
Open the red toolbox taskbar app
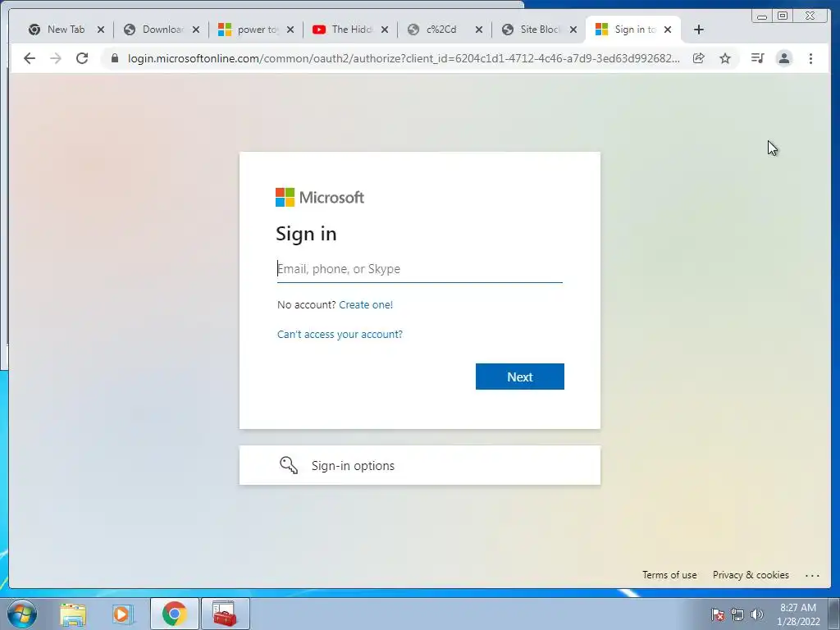[x=225, y=614]
